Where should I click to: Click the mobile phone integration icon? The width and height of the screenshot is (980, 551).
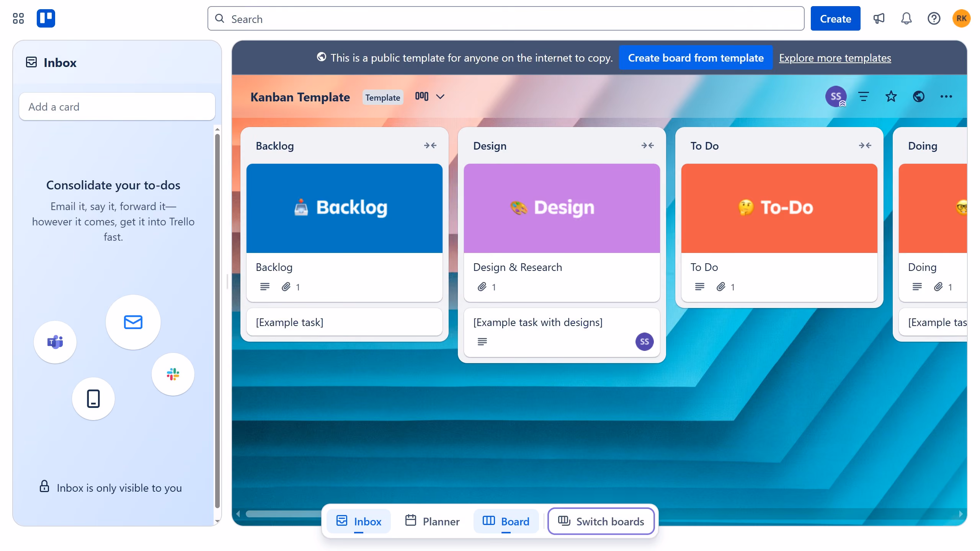(x=93, y=399)
